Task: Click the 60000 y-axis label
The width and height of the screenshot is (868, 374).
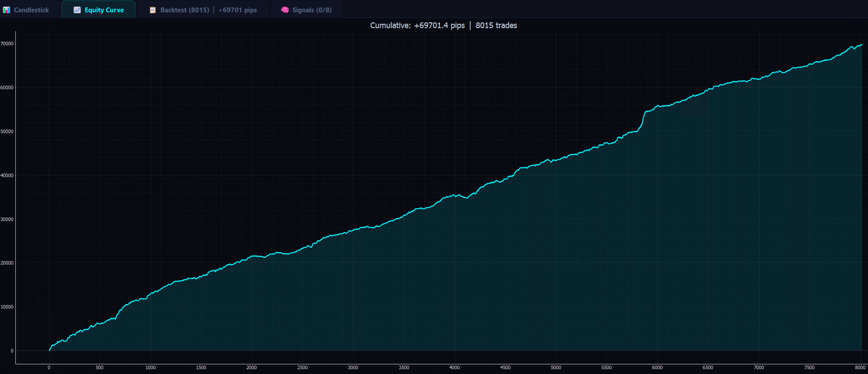Action: click(x=7, y=87)
